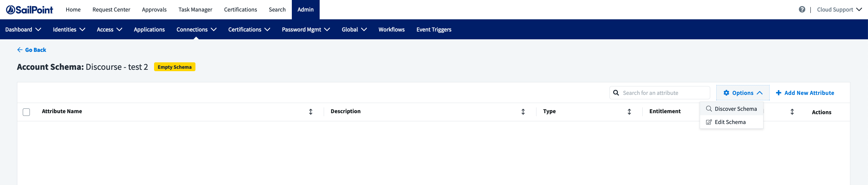Open the Connections dropdown menu

point(196,29)
